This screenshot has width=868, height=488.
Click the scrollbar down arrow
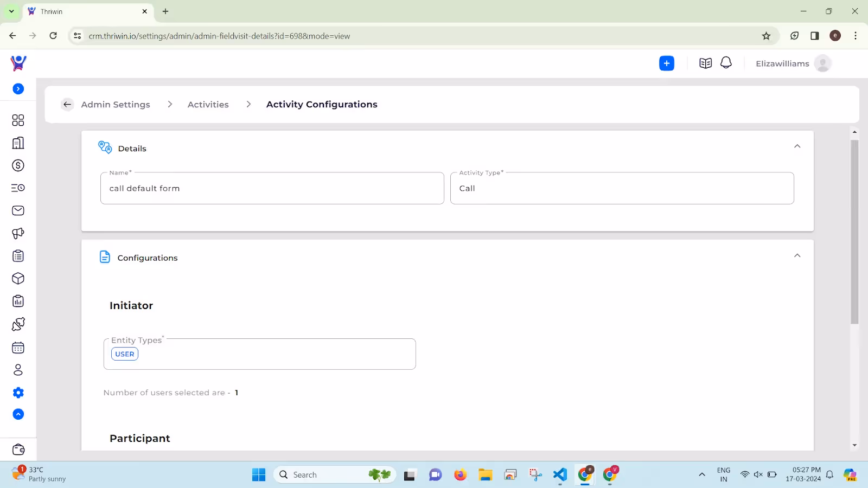(854, 446)
